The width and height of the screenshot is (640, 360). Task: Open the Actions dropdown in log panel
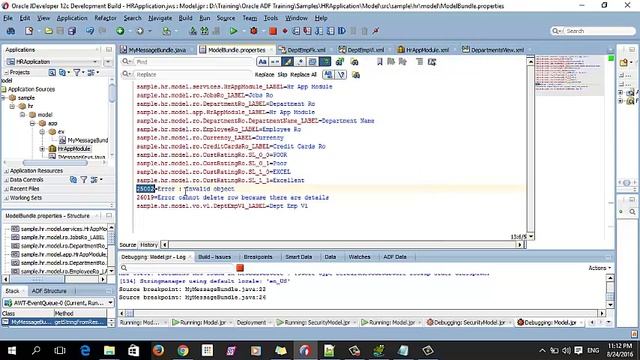click(x=600, y=268)
